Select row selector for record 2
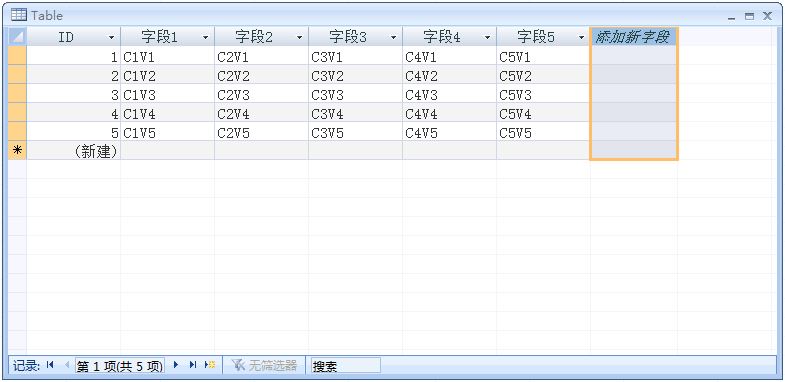Viewport: 785px width, 382px height. (x=17, y=75)
